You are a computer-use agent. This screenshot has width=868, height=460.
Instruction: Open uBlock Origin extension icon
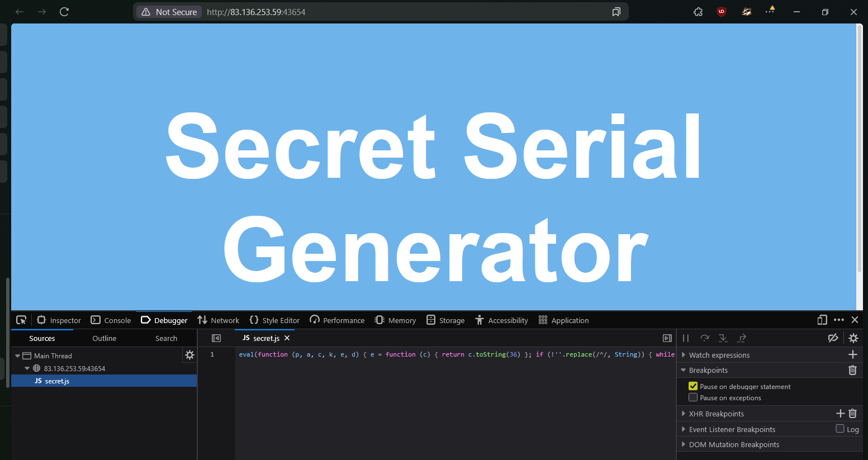(722, 12)
